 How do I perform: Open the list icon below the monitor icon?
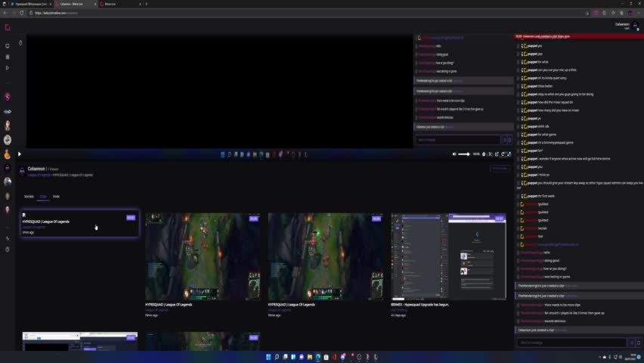pyautogui.click(x=8, y=57)
